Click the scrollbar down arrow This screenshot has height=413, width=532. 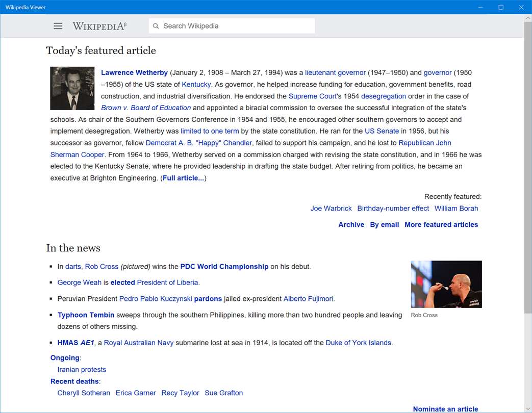[528, 409]
